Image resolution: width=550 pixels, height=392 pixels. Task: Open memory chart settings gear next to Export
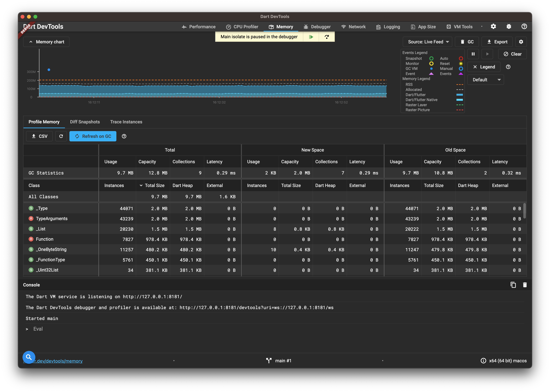click(521, 42)
